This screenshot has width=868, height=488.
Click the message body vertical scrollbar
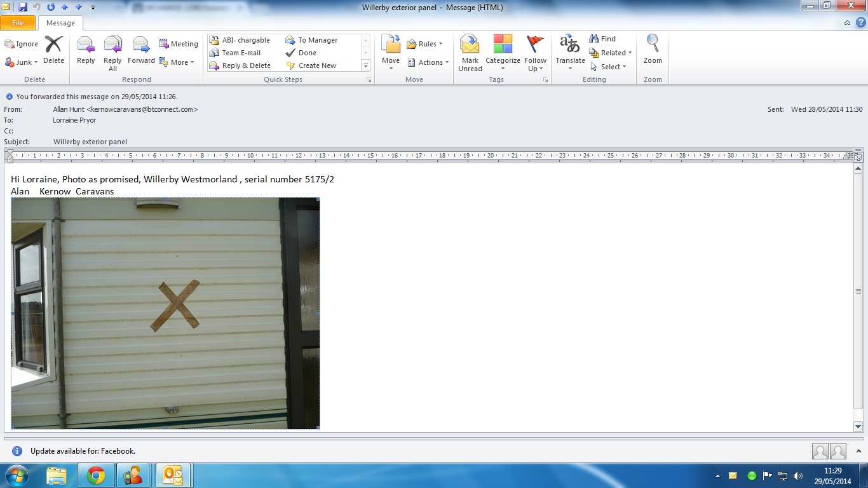click(858, 291)
